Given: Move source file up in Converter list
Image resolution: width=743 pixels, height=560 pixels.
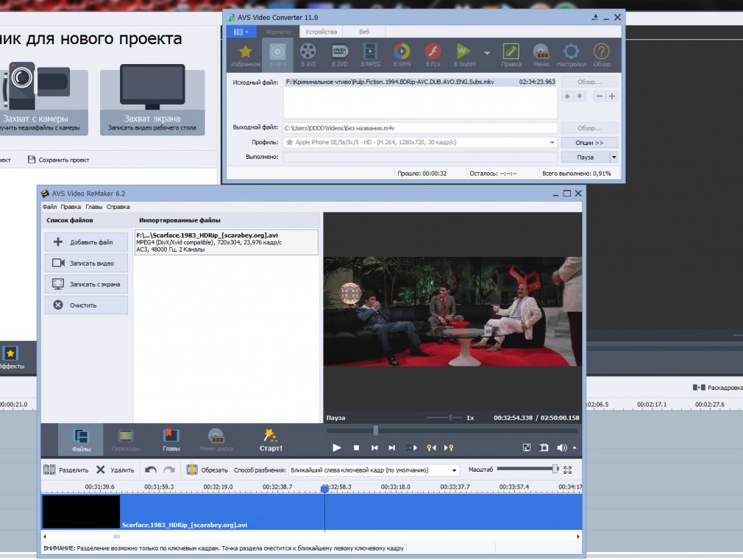Looking at the screenshot, I should click(567, 96).
